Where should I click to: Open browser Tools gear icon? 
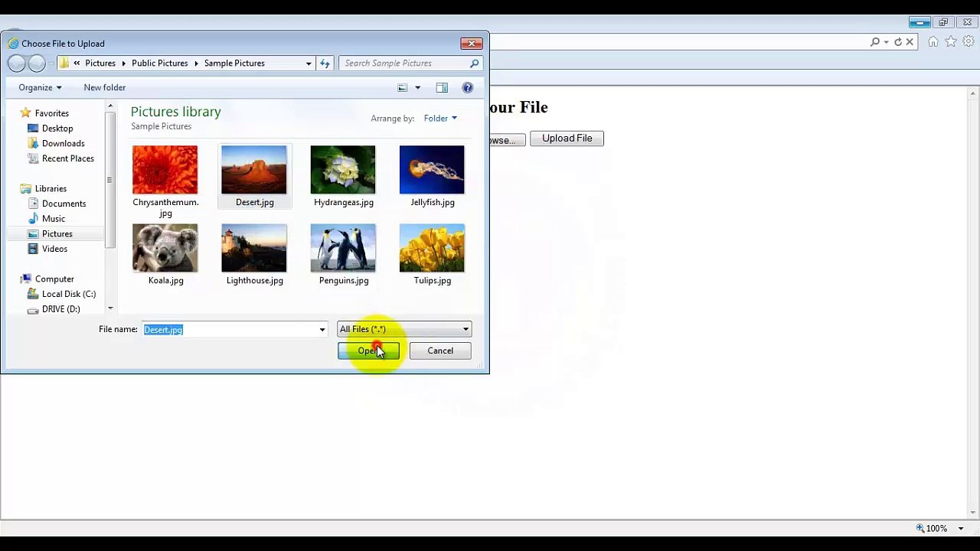[968, 42]
